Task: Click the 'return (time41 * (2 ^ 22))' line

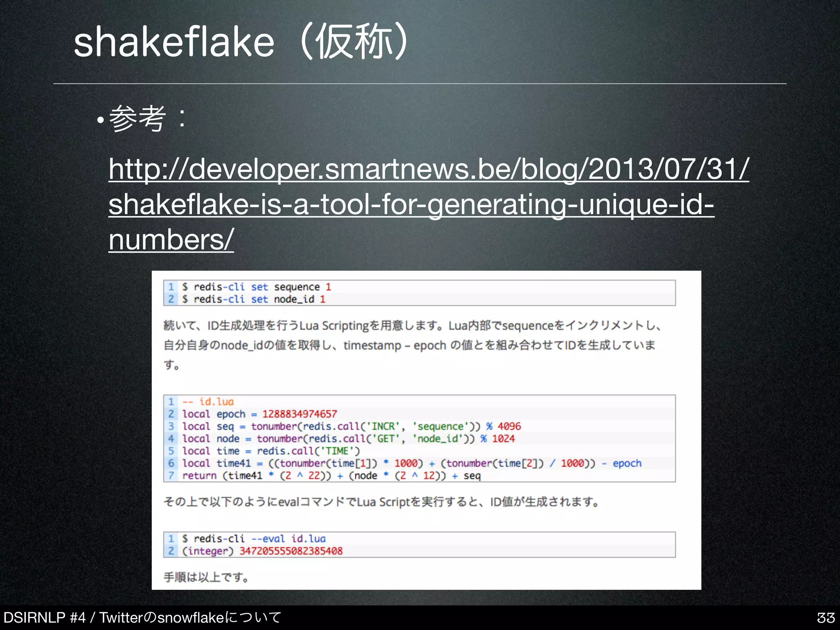Action: click(x=331, y=475)
